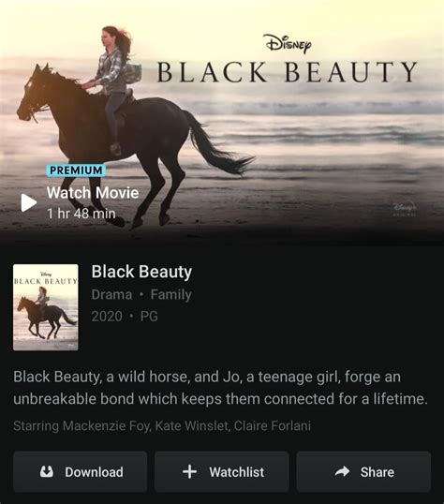Tap the PG rating label

click(x=149, y=317)
